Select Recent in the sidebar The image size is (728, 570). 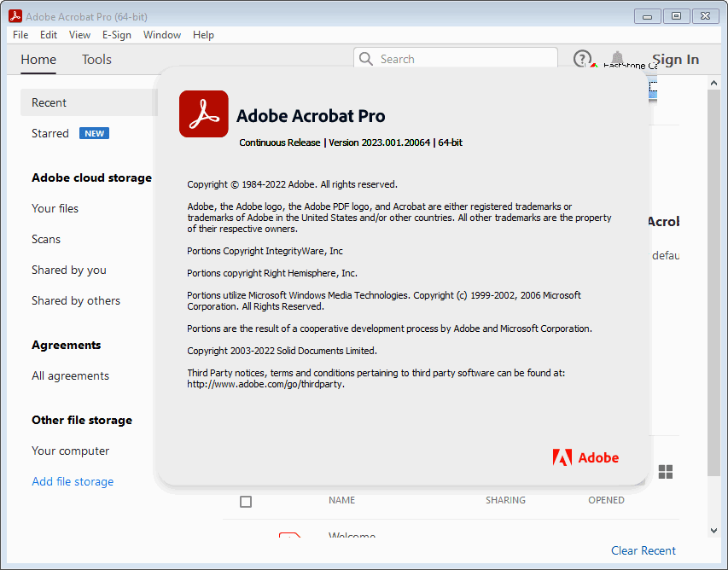coord(89,102)
